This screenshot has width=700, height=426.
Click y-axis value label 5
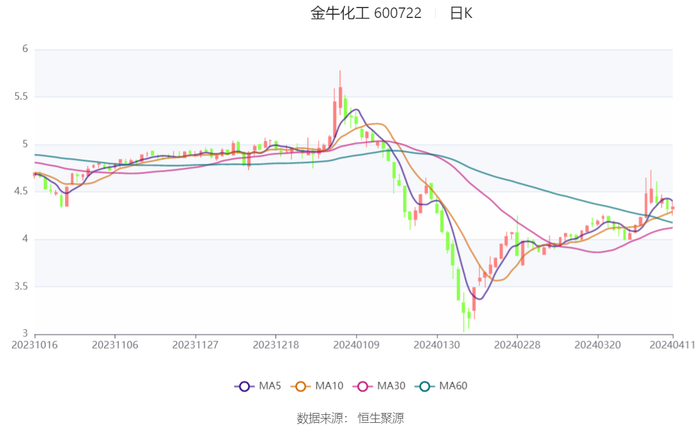click(x=25, y=144)
